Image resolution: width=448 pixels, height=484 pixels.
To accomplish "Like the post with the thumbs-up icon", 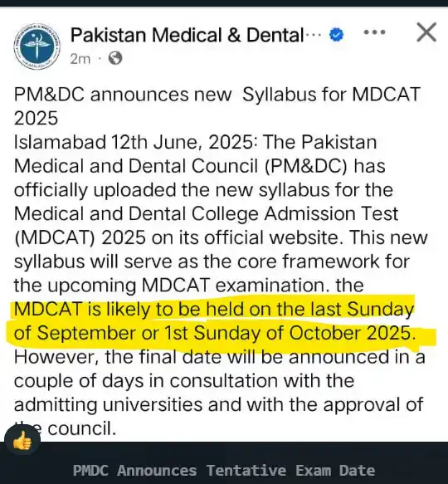I will click(22, 442).
